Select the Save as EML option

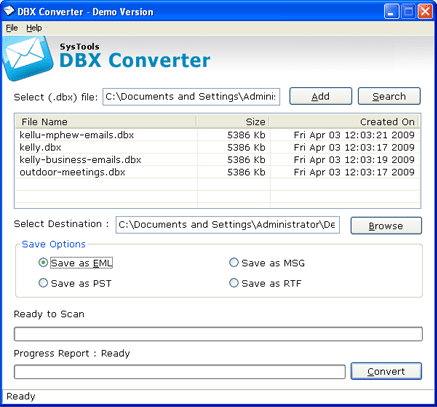click(x=75, y=263)
